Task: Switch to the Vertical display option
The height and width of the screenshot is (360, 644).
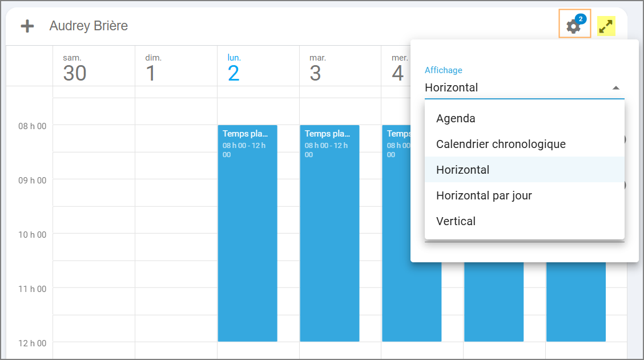Action: [x=456, y=221]
